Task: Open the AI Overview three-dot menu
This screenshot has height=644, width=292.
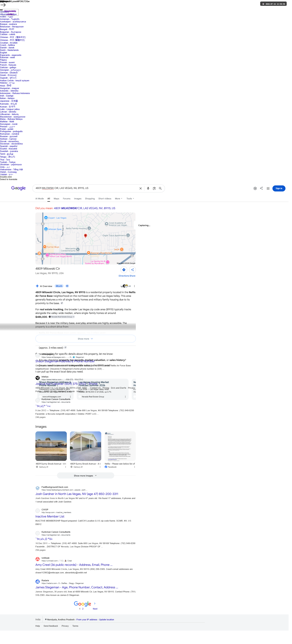Action: 136,289
